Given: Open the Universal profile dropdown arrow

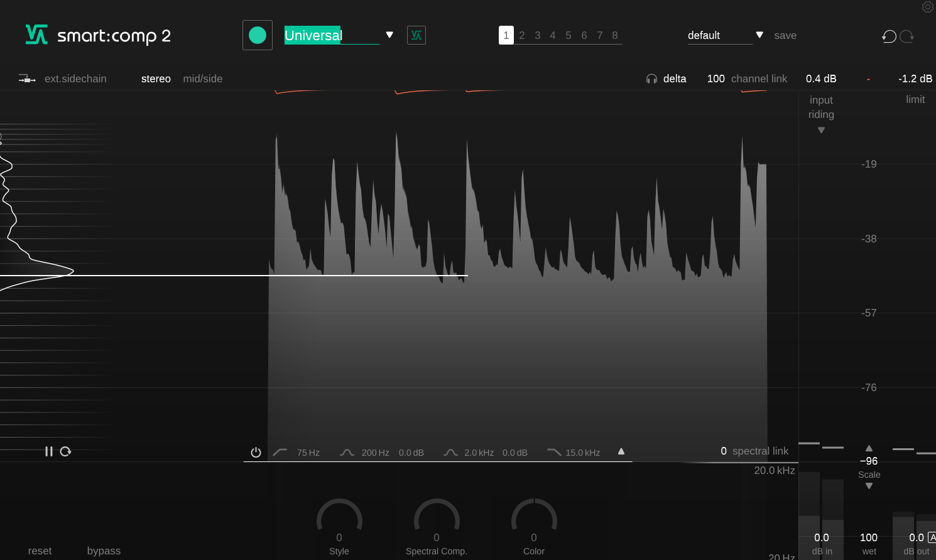Looking at the screenshot, I should tap(389, 35).
